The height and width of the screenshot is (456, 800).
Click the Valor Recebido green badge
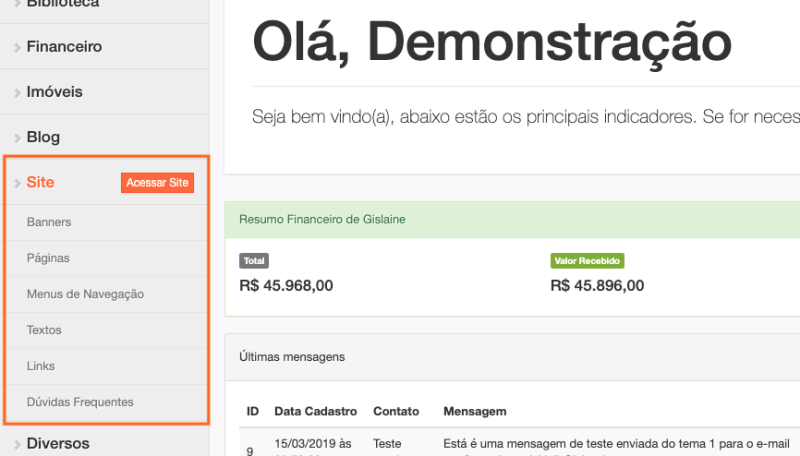[587, 261]
